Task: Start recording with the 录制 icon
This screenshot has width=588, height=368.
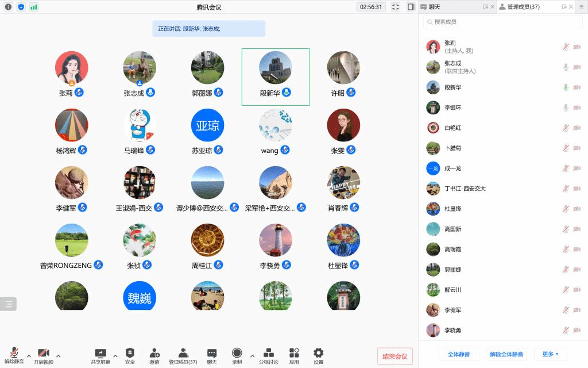Action: 237,354
